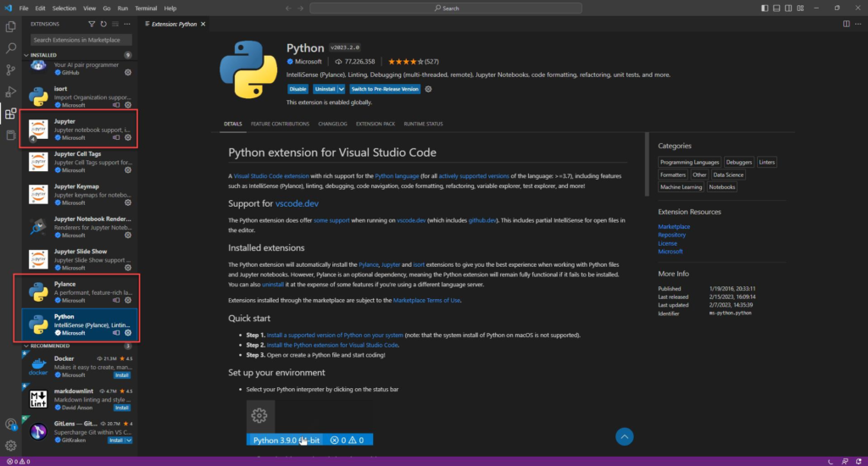This screenshot has width=868, height=466.
Task: Open the notebook icon below Extensions in activity bar
Action: pyautogui.click(x=10, y=135)
